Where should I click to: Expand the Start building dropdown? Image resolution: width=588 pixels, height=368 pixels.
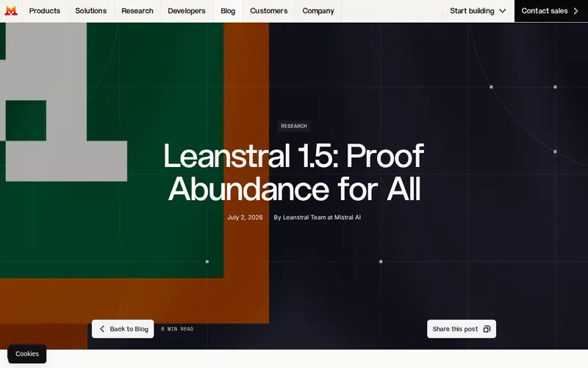(478, 11)
